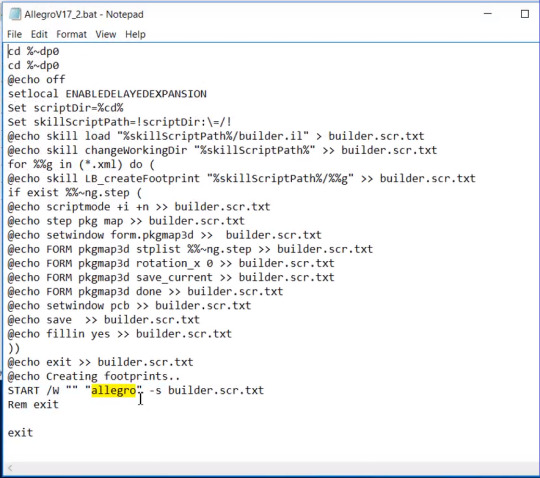Click the 'fillin yes' line
The width and height of the screenshot is (540, 478).
pos(120,334)
